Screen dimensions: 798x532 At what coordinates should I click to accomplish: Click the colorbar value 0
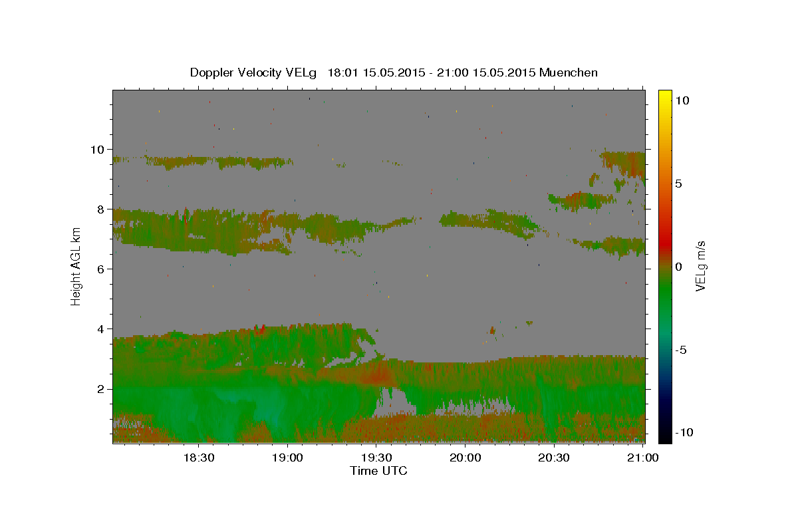pos(680,266)
